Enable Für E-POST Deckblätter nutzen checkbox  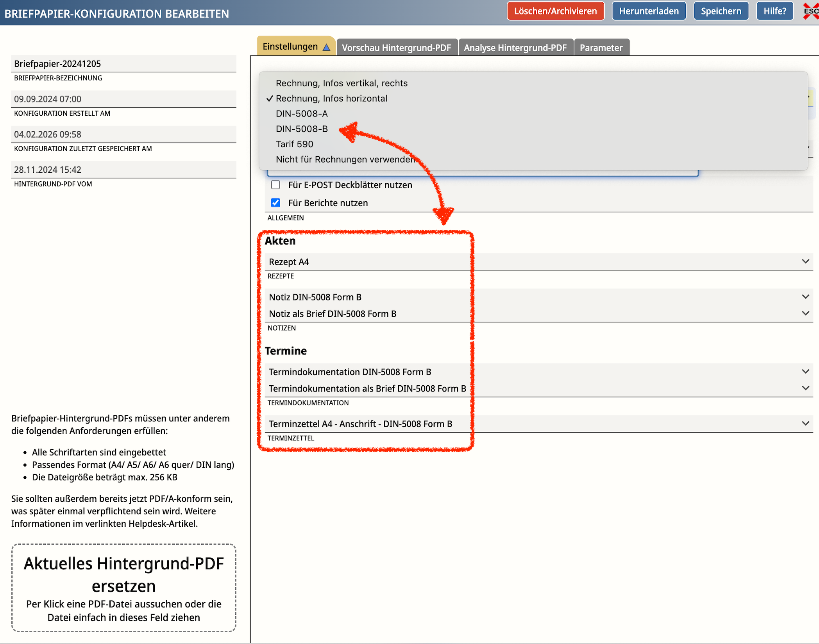tap(275, 185)
